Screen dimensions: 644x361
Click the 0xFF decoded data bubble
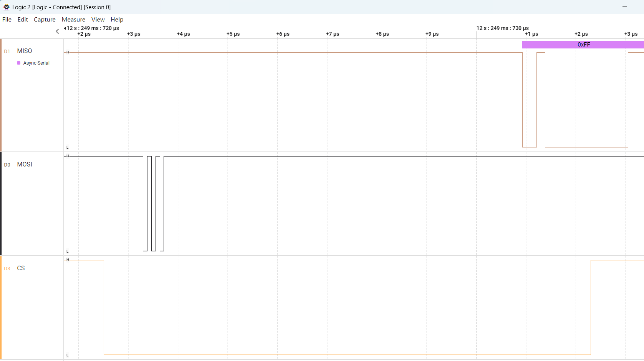point(583,45)
